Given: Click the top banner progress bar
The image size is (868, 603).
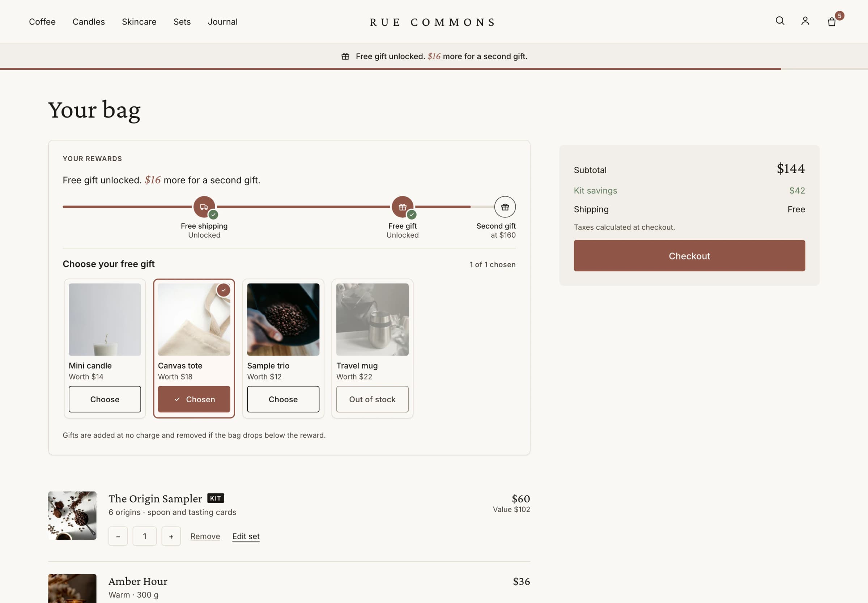Looking at the screenshot, I should pyautogui.click(x=434, y=69).
